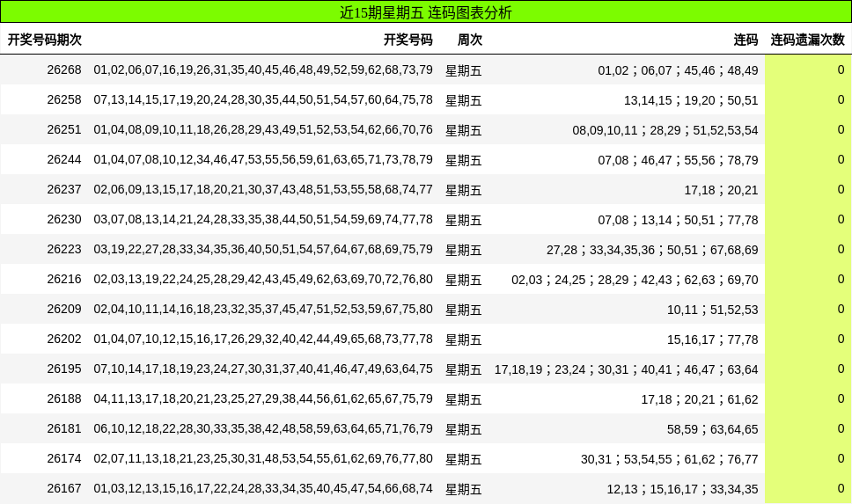Click 连码 value 15,16,17；77,78
Viewport: 852px width, 504px height.
pos(712,340)
